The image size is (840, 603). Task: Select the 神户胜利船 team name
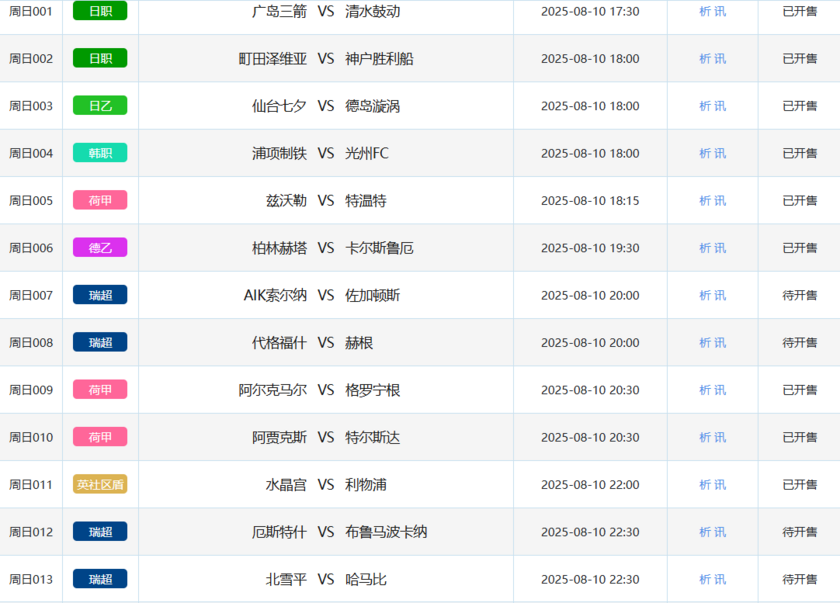[379, 59]
